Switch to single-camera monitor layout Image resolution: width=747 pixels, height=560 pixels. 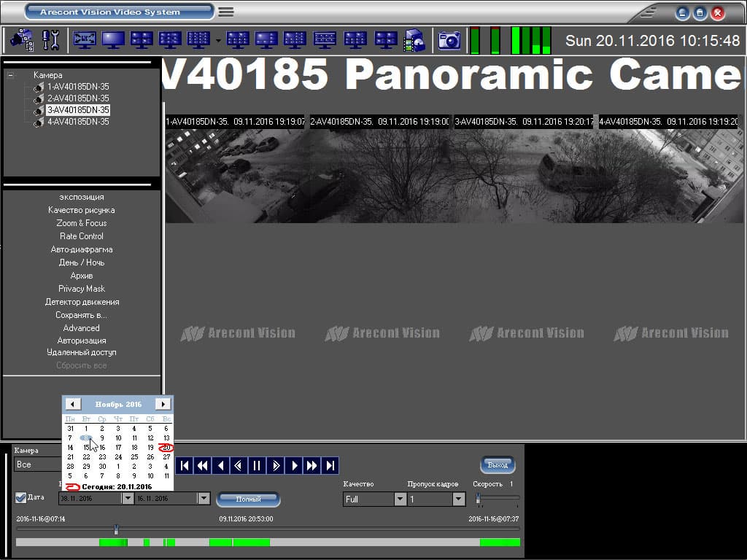pos(113,40)
